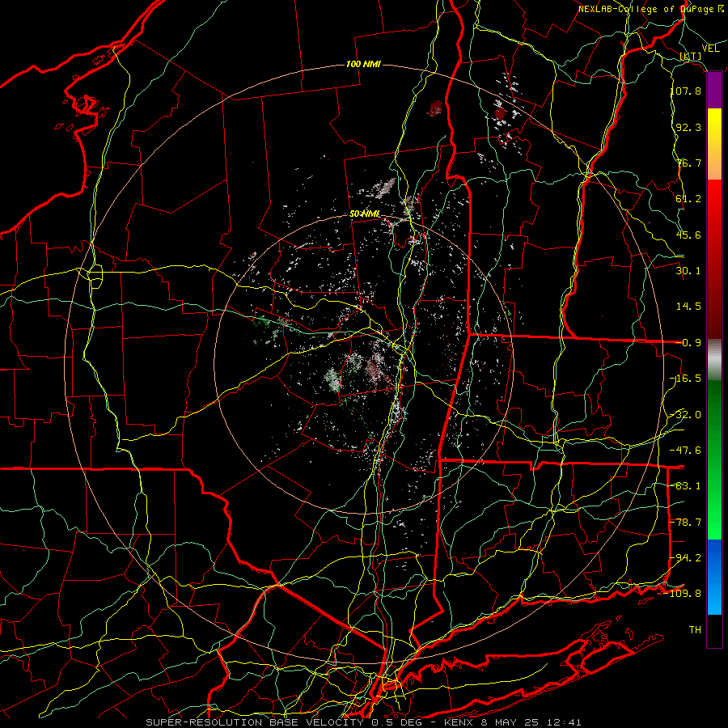Click the 45.6 legend value
This screenshot has width=728, height=728.
688,235
